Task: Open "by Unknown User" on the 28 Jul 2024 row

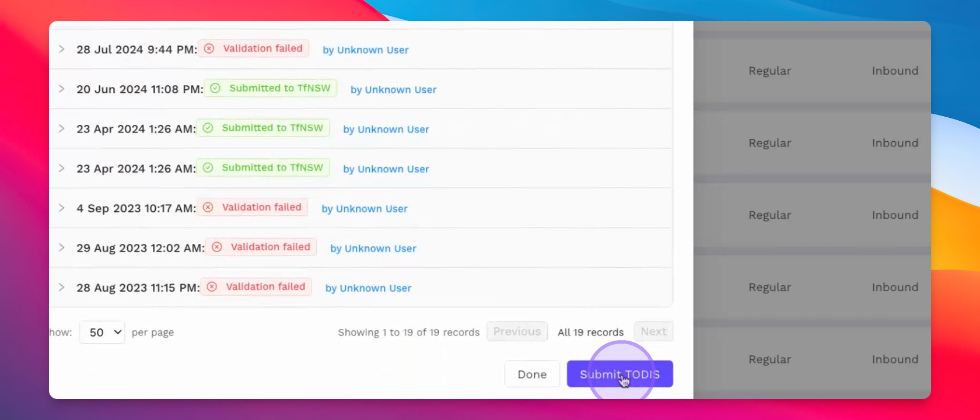Action: [366, 50]
